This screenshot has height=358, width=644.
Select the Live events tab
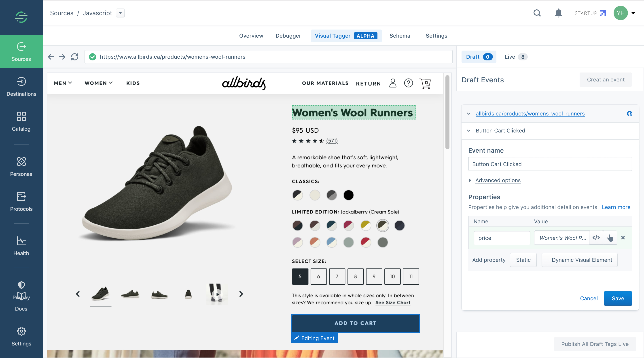coord(516,57)
